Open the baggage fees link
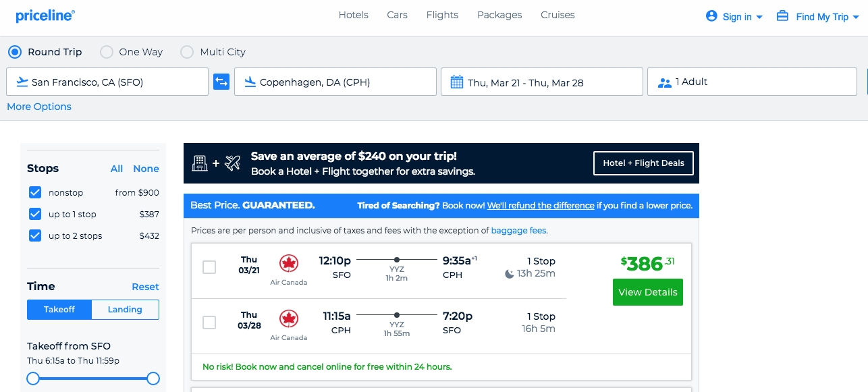 pyautogui.click(x=518, y=231)
